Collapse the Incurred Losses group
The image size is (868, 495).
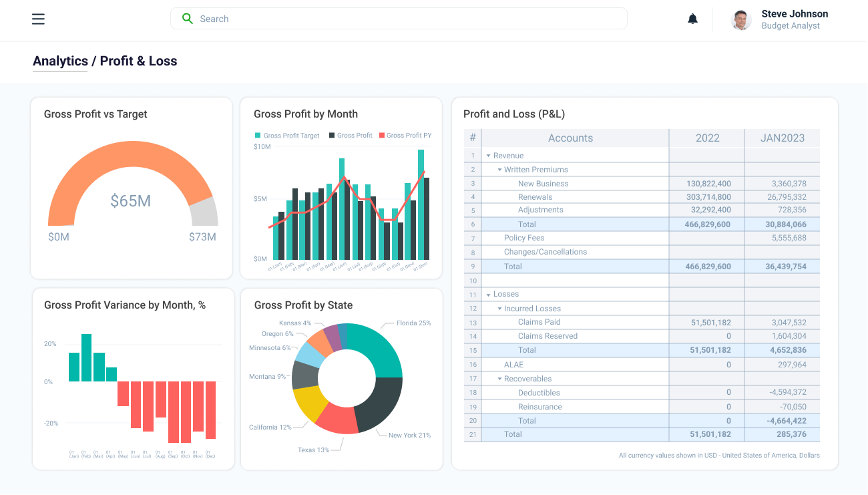pos(499,309)
